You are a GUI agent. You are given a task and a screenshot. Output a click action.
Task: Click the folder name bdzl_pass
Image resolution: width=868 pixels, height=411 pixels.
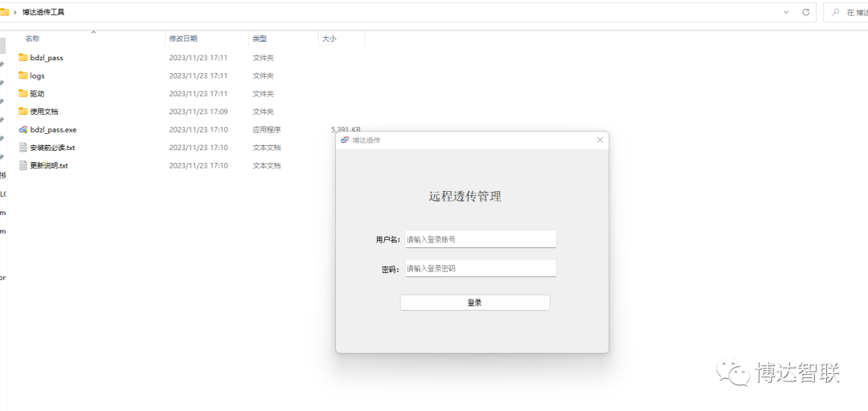tap(47, 58)
